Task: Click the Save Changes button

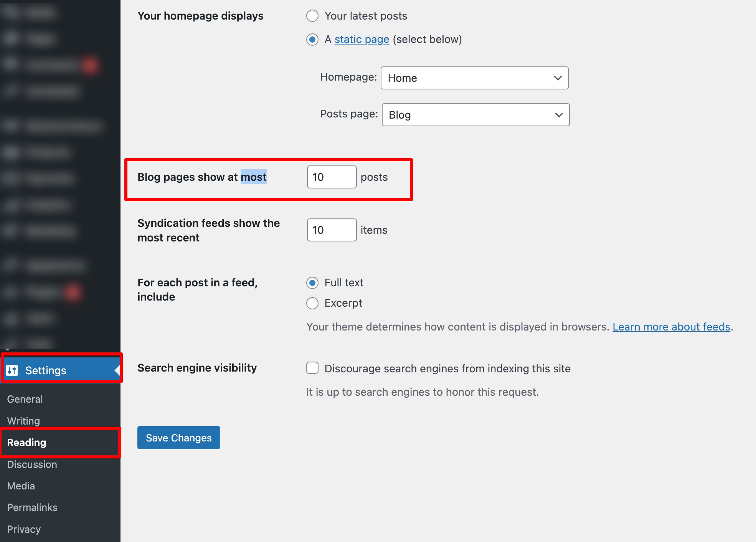Action: pyautogui.click(x=178, y=438)
